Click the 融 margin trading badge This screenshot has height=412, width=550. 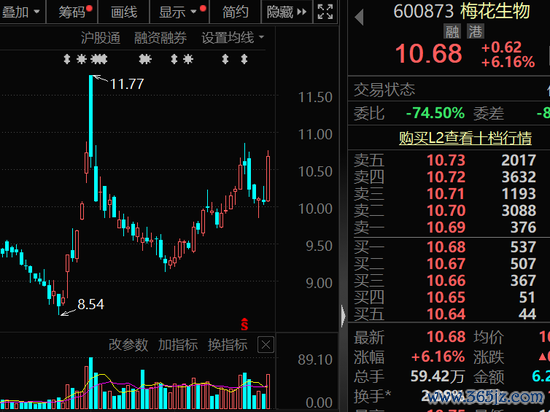pos(452,32)
